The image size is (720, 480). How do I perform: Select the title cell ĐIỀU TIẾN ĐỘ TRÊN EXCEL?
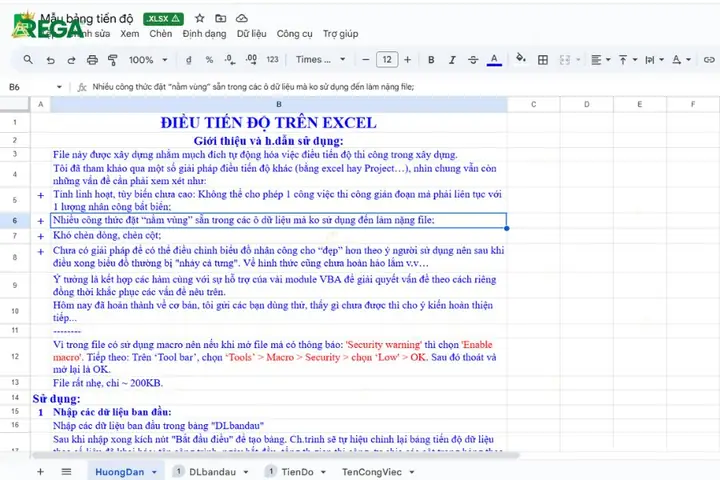[x=268, y=123]
